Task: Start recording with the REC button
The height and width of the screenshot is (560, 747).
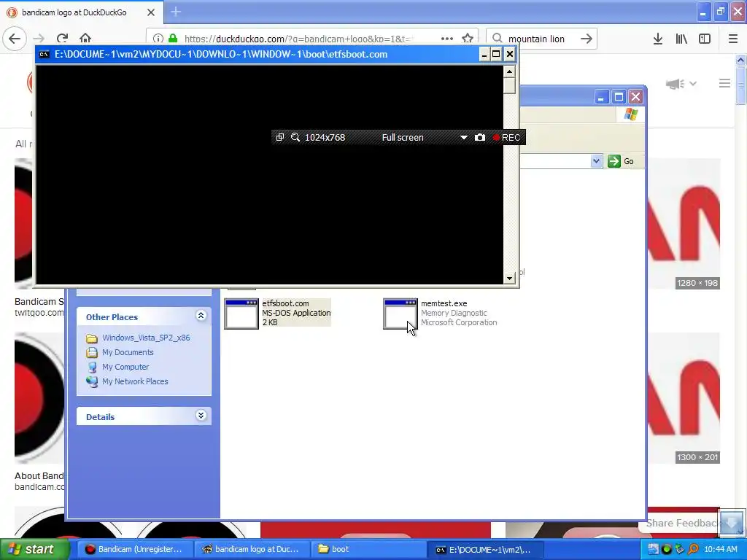Action: click(506, 138)
